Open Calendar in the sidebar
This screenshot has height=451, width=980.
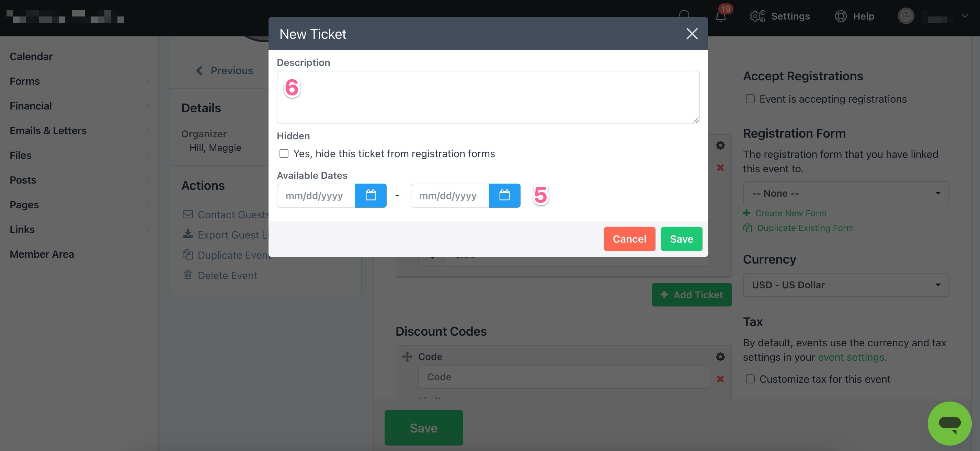click(31, 56)
